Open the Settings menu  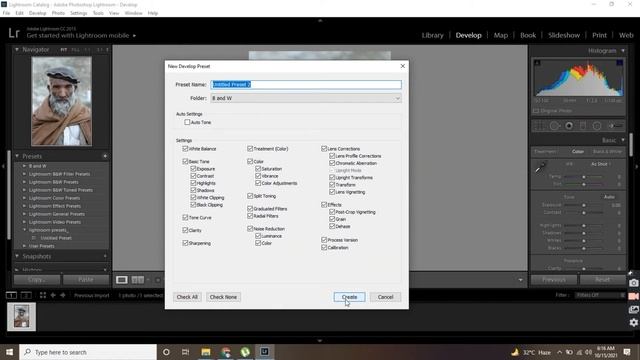tap(78, 13)
